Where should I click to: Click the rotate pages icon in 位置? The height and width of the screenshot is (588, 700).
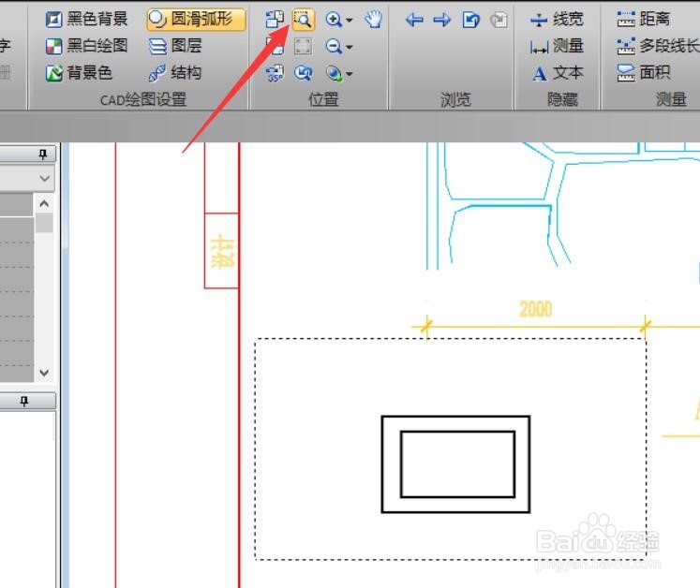(275, 19)
